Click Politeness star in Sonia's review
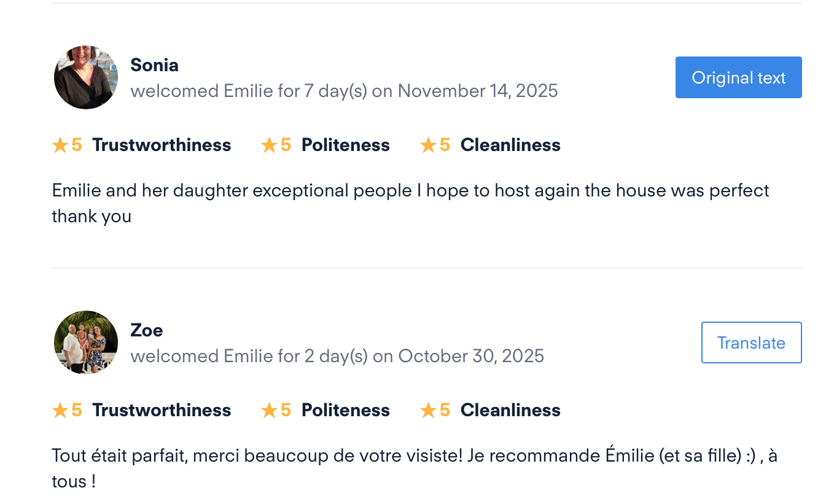Image resolution: width=834 pixels, height=504 pixels. (x=269, y=145)
